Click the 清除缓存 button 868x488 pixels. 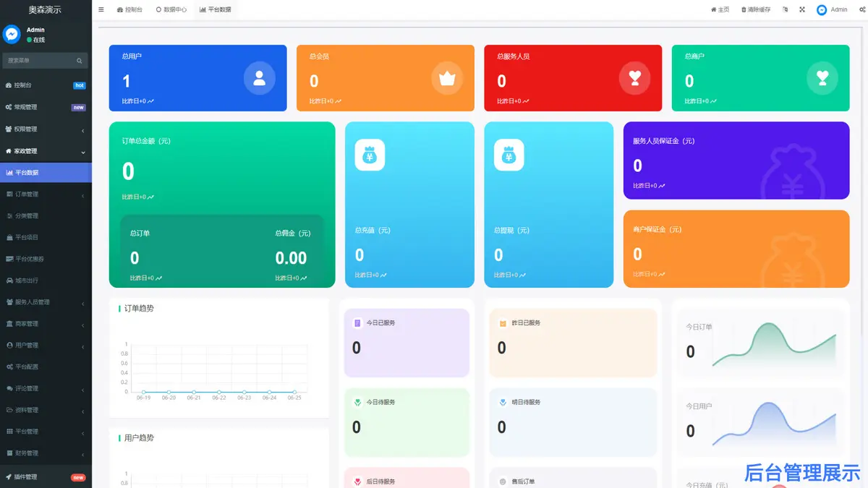(756, 10)
